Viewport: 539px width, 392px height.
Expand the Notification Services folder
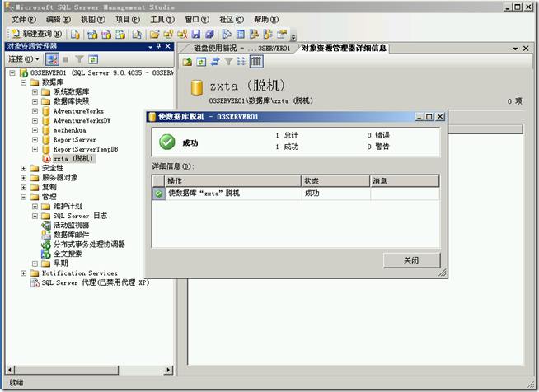[x=23, y=273]
